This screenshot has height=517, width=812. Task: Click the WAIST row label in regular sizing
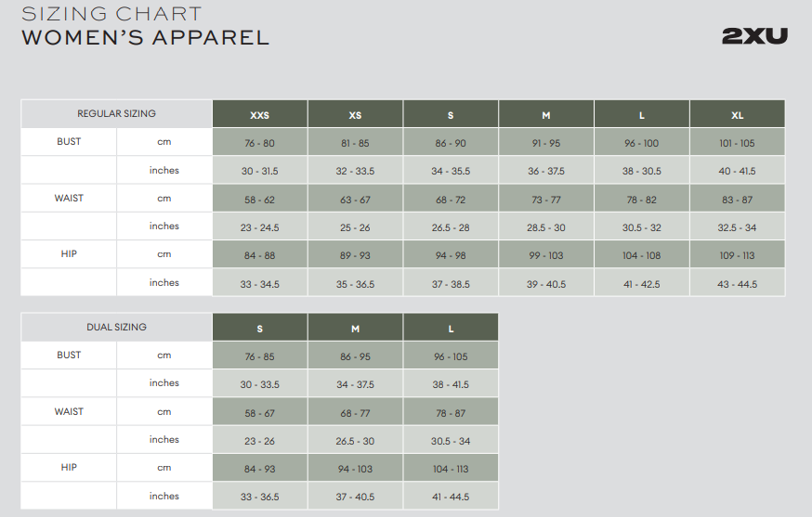coord(69,199)
